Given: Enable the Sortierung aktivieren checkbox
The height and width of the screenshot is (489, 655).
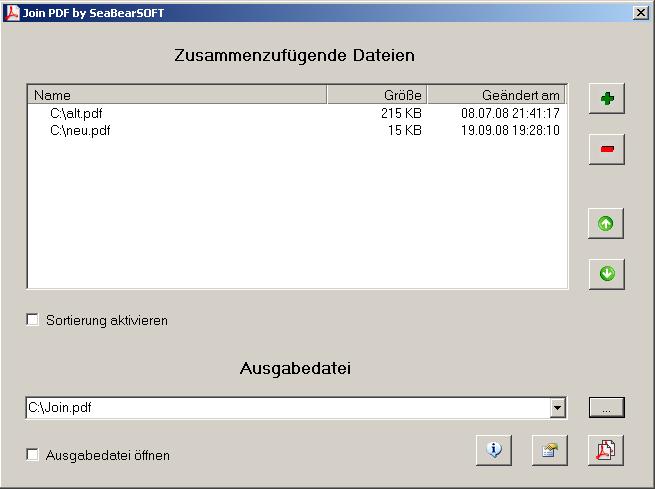Looking at the screenshot, I should pos(33,320).
